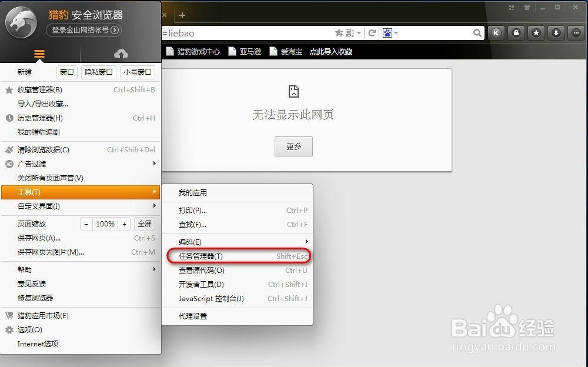Expand the 帮助 submenu arrow
This screenshot has height=367, width=588.
[153, 269]
